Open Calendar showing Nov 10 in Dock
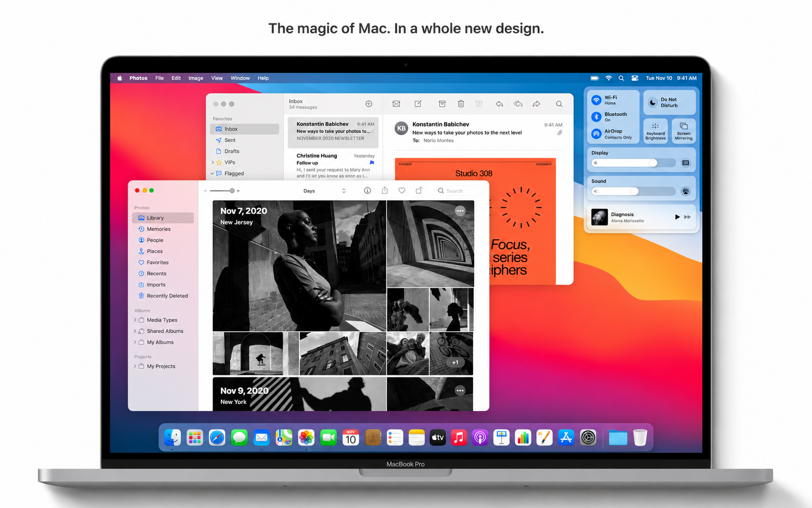The height and width of the screenshot is (508, 812). pyautogui.click(x=351, y=437)
